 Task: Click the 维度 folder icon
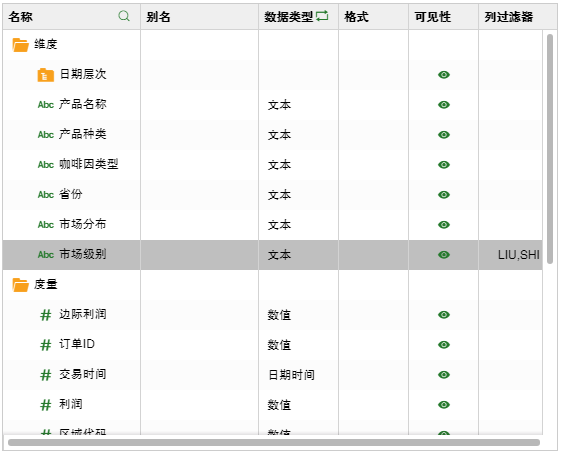click(x=20, y=45)
